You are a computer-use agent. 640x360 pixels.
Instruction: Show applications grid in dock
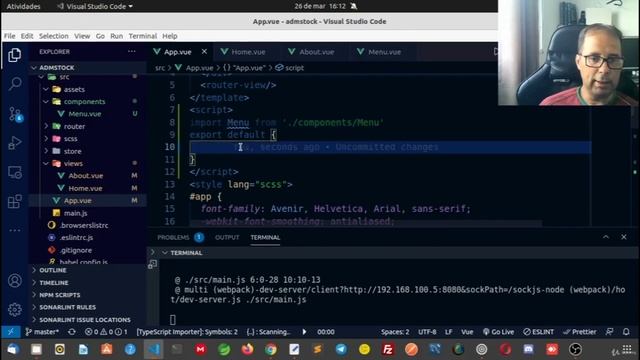627,349
